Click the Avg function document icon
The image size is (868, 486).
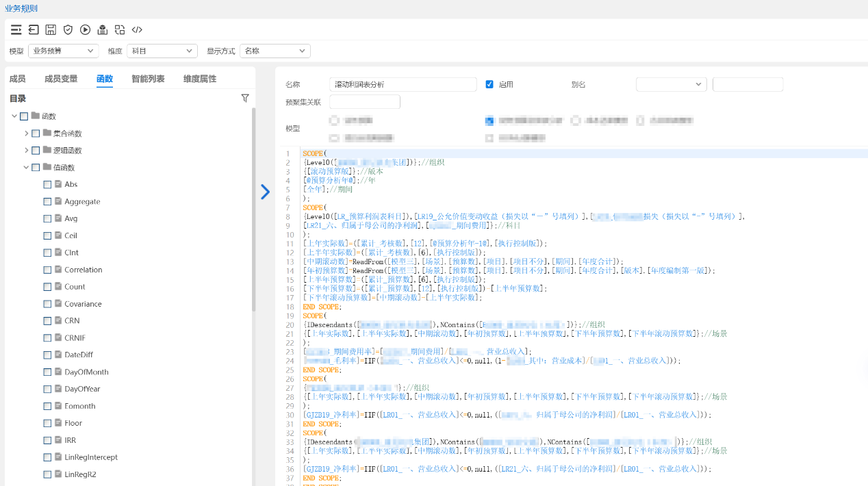click(58, 218)
